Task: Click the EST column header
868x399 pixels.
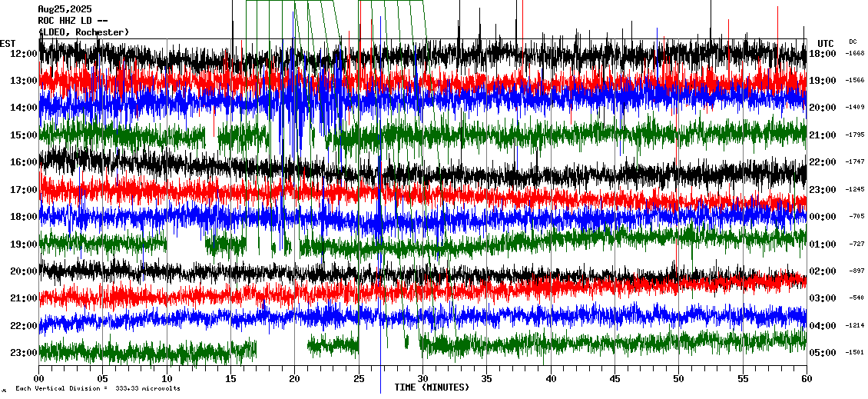Action: [8, 43]
